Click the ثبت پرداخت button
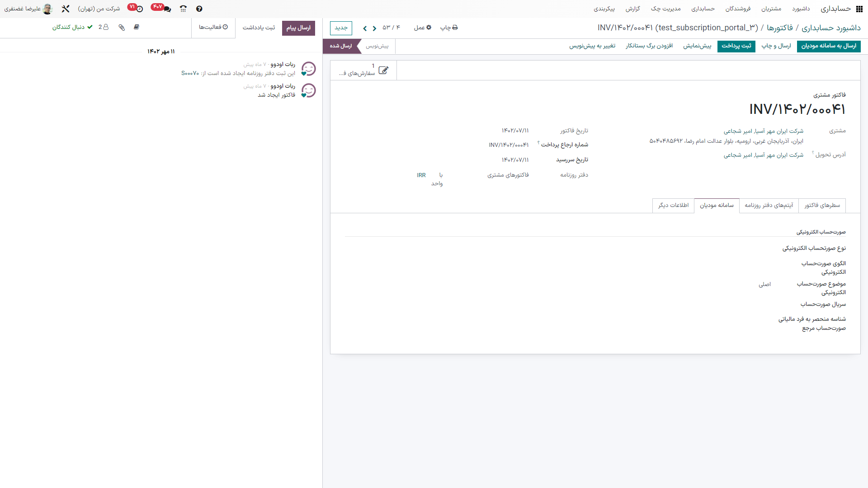This screenshot has width=868, height=488. (x=736, y=46)
